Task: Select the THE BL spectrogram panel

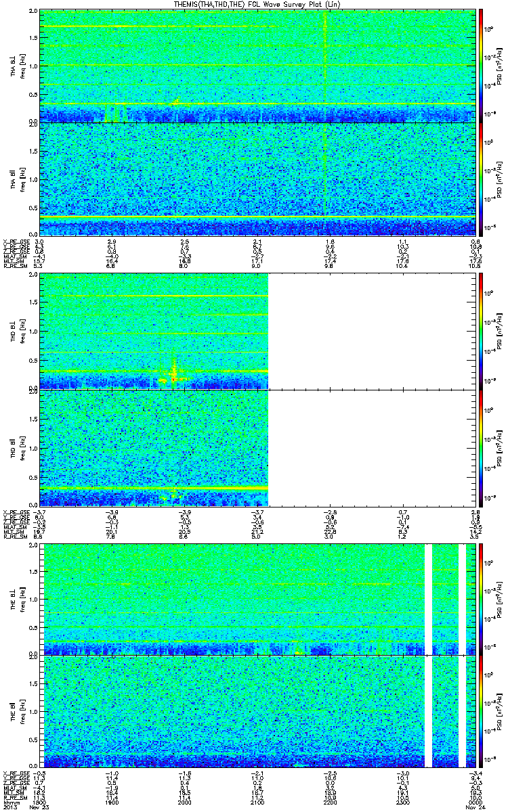Action: [x=257, y=599]
